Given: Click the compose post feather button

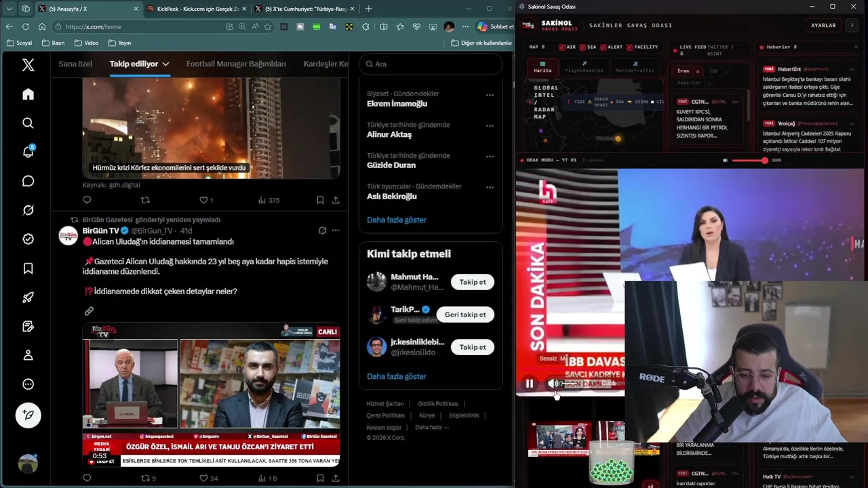Looking at the screenshot, I should [28, 415].
